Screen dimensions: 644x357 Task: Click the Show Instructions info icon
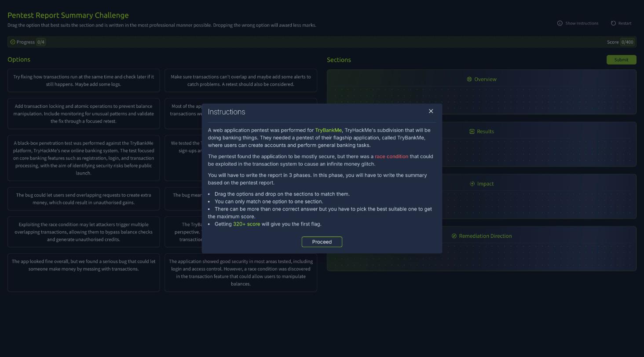coord(560,23)
